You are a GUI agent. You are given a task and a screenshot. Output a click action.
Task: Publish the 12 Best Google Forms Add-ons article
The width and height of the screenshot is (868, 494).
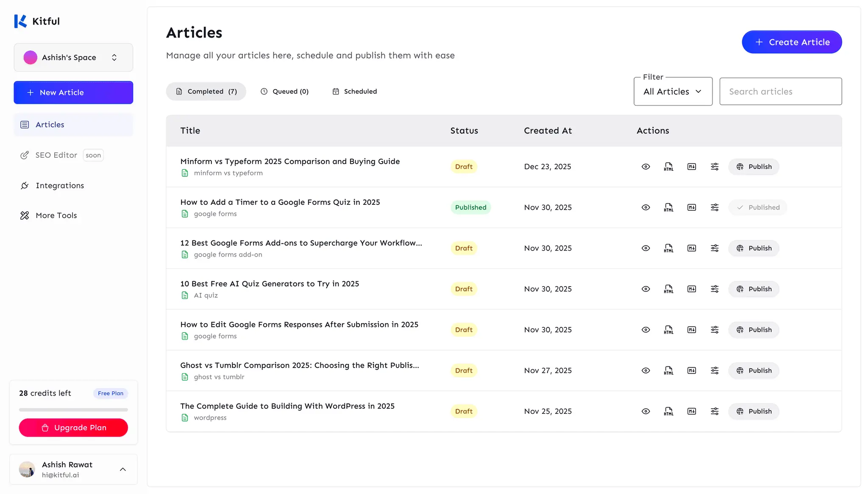pyautogui.click(x=754, y=248)
